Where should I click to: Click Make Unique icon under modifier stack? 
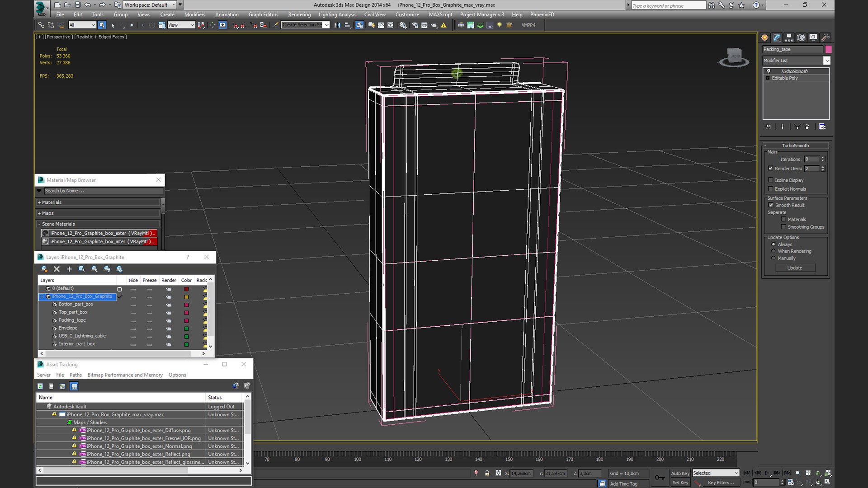click(x=797, y=127)
